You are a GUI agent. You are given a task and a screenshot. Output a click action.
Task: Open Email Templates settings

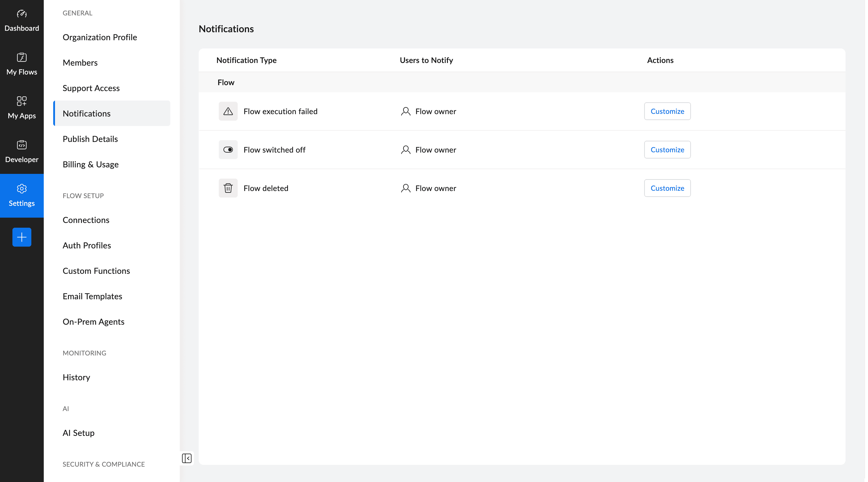[92, 296]
